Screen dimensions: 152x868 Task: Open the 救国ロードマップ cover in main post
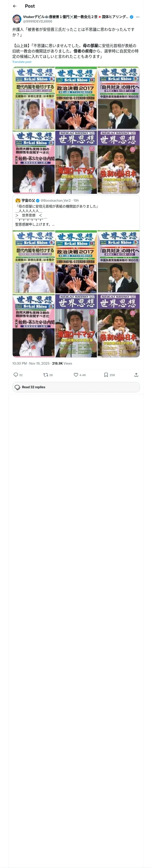coord(76,162)
